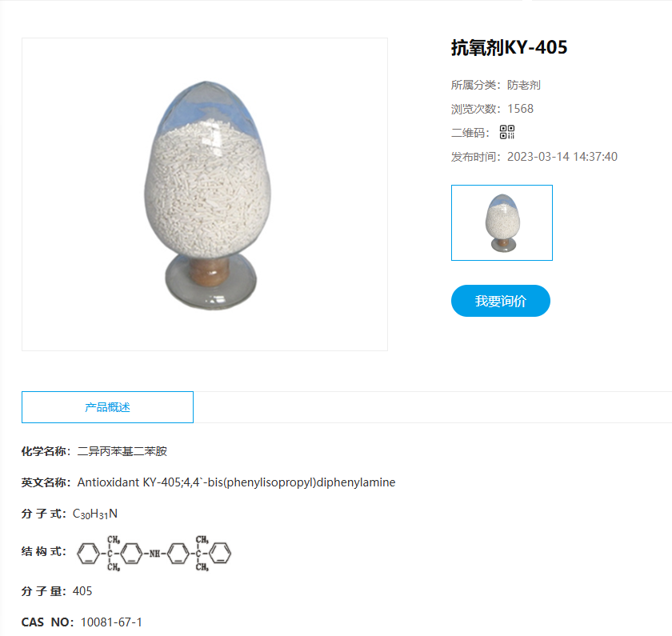This screenshot has width=672, height=636.
Task: Switch to the 产品概述 tab
Action: [x=107, y=407]
